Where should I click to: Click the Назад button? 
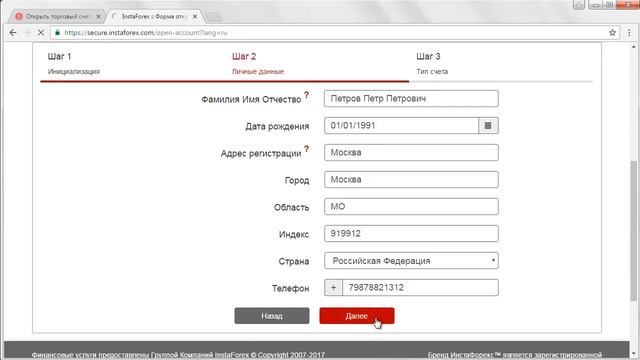coord(272,316)
